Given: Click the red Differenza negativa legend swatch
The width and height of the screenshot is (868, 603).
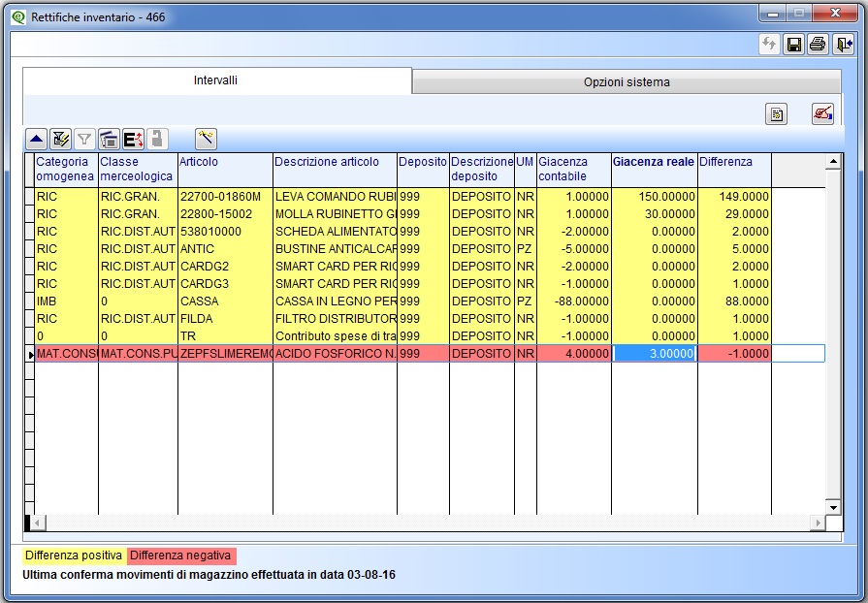Looking at the screenshot, I should [x=181, y=555].
